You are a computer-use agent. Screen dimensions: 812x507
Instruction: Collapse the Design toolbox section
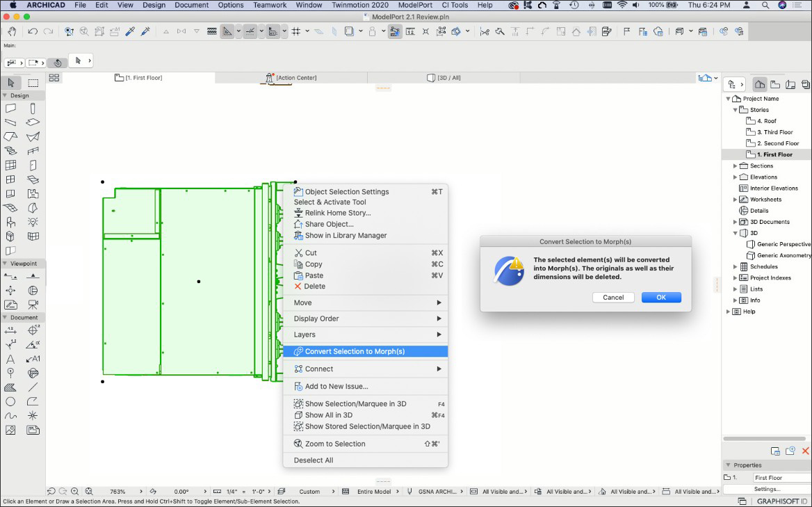(5, 95)
